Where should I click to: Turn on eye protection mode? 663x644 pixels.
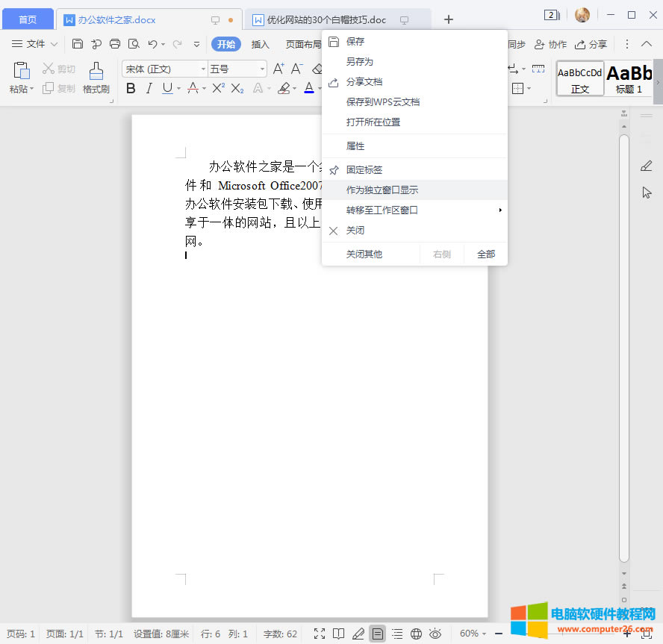pyautogui.click(x=435, y=634)
